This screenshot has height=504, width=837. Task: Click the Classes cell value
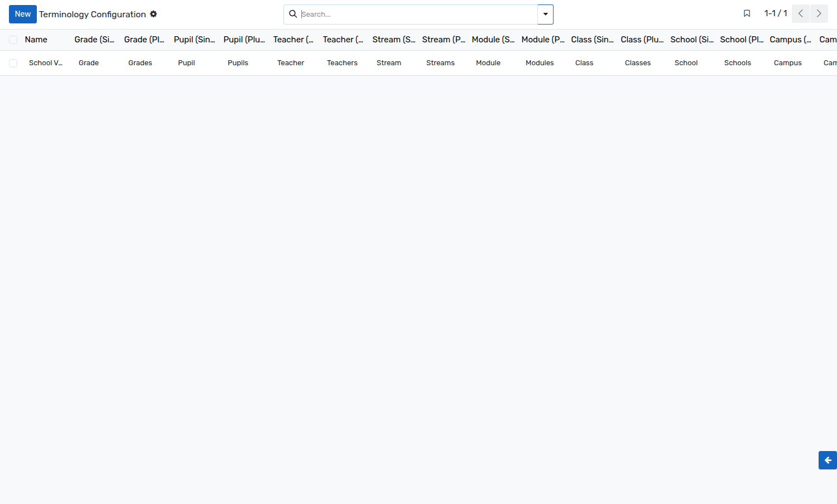[x=638, y=63]
